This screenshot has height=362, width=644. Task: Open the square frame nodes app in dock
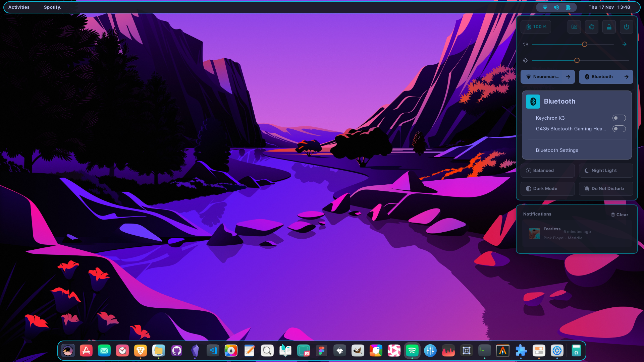pos(467,351)
